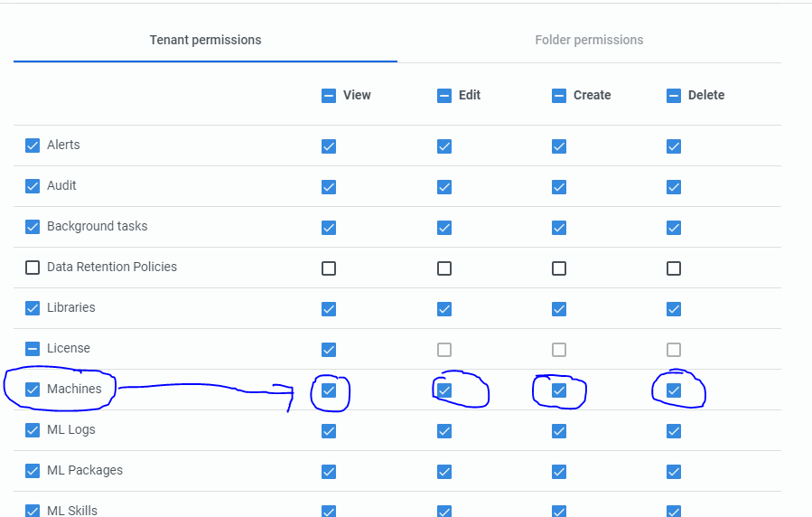Viewport: 812px width, 517px height.
Task: Uncheck View permission for ML Packages
Action: pos(329,472)
